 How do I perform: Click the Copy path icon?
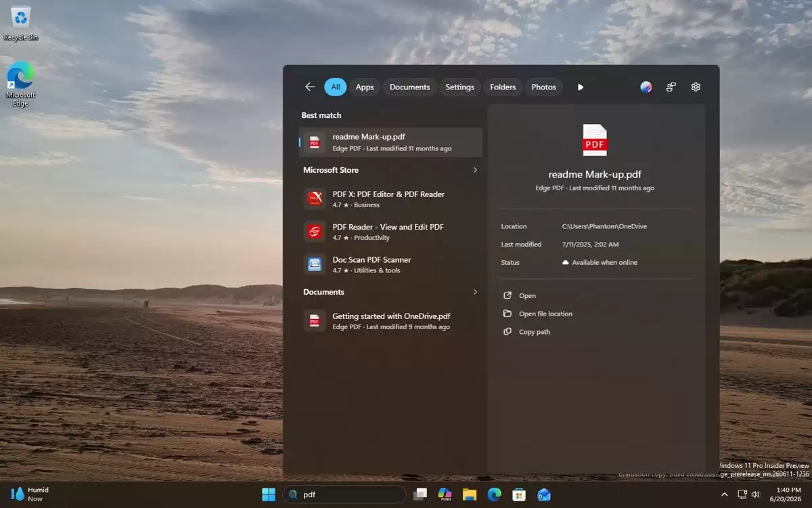(x=507, y=332)
